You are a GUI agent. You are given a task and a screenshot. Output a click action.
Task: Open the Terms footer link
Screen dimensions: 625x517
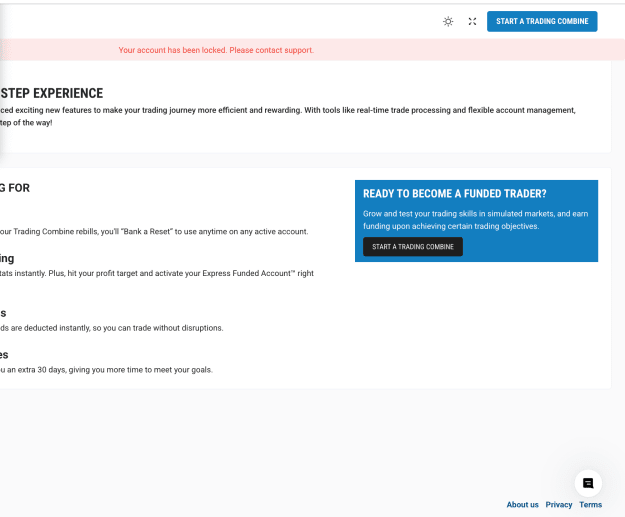591,505
